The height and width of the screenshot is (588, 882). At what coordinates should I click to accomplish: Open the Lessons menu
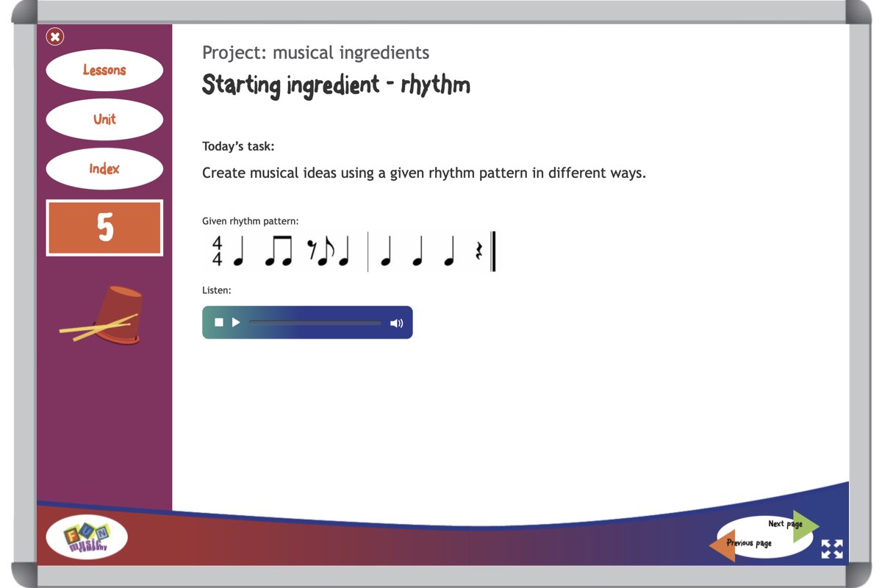104,71
